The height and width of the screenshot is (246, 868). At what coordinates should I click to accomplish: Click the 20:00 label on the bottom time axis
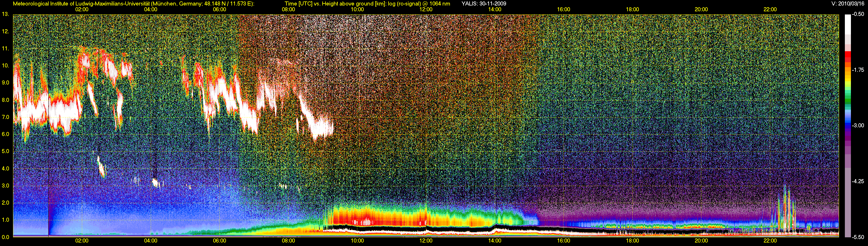click(701, 241)
